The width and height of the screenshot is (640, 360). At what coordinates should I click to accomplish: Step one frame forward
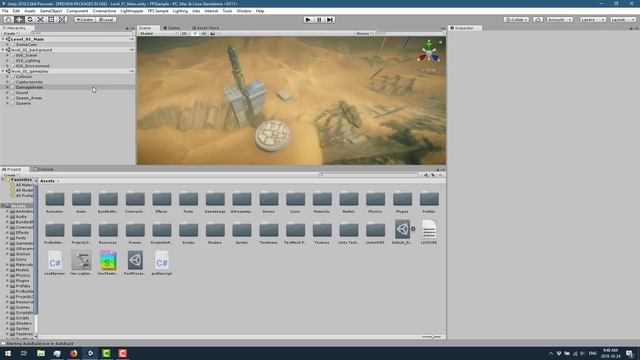point(330,20)
